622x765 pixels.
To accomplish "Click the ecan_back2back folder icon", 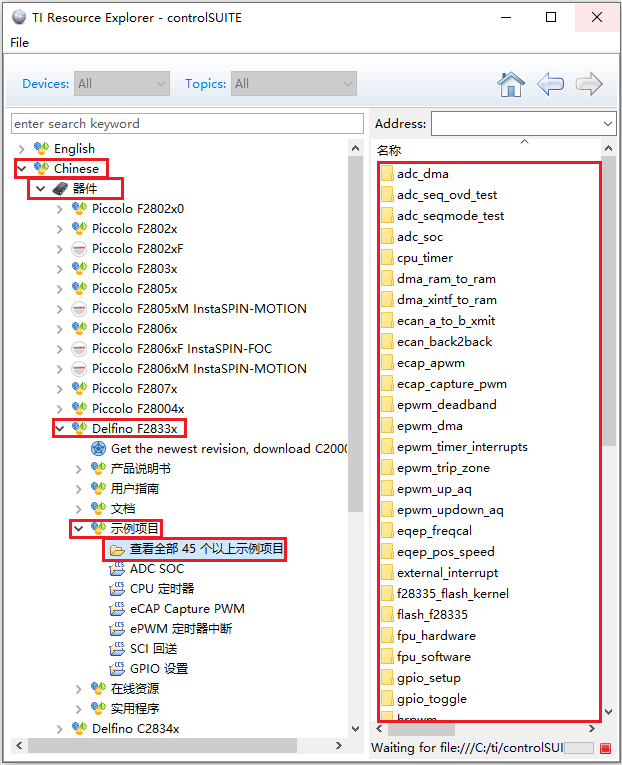I will (x=387, y=342).
